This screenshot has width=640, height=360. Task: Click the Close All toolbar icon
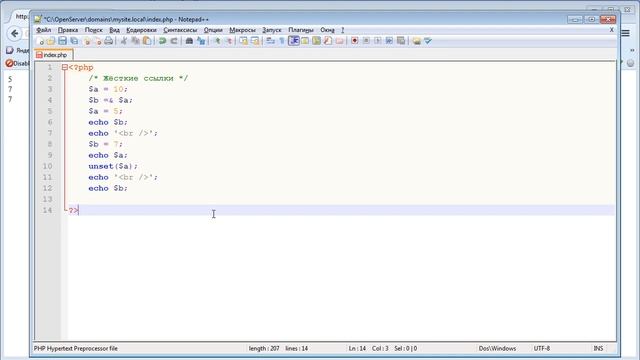(x=98, y=41)
